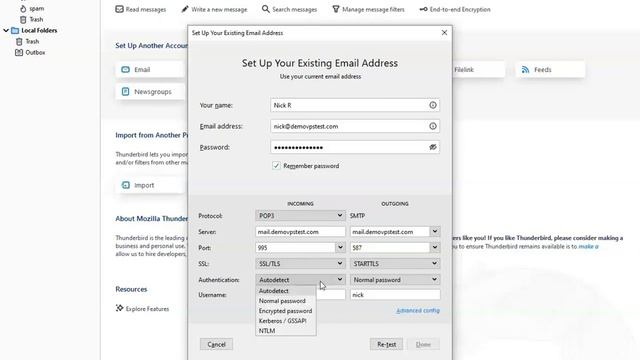
Task: Open the Advanced config link
Action: point(418,311)
